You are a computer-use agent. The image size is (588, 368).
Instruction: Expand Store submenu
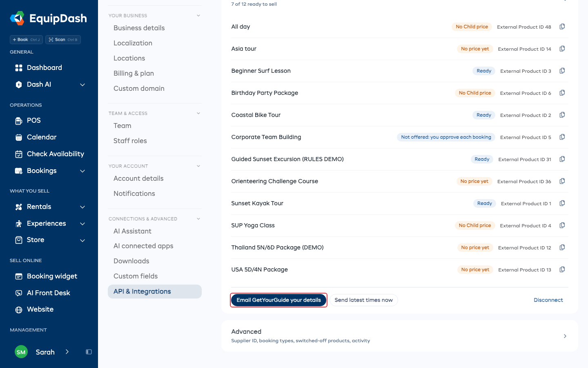pyautogui.click(x=82, y=240)
